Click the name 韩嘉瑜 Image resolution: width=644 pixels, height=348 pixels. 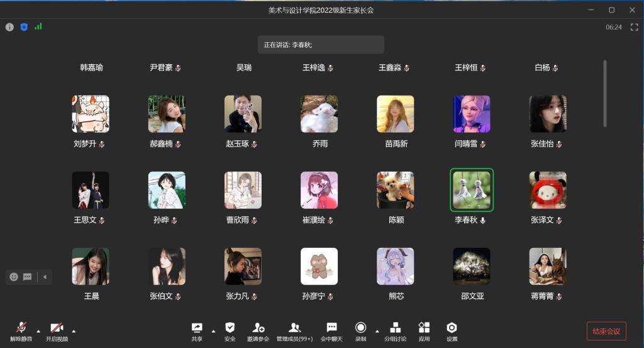tap(91, 67)
